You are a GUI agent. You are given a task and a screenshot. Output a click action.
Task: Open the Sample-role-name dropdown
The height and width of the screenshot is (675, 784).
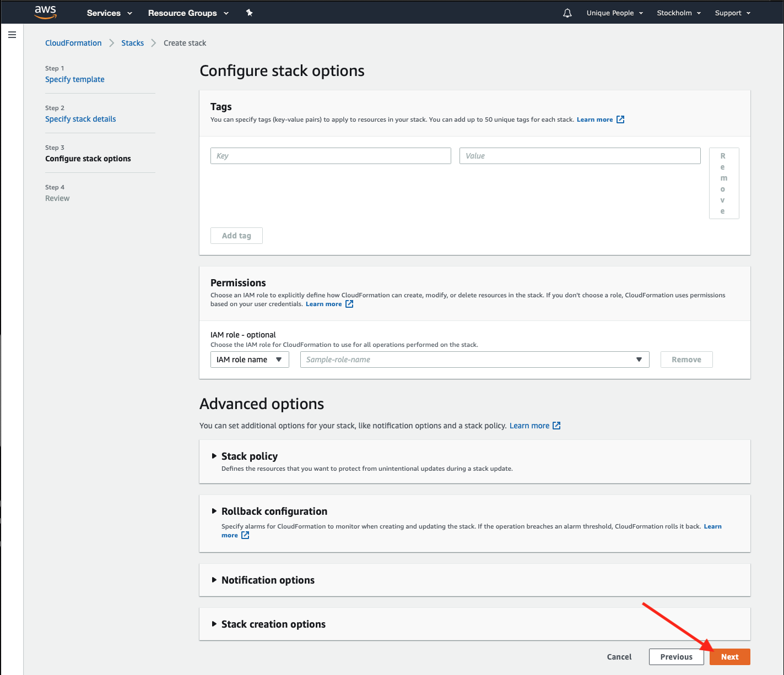pyautogui.click(x=475, y=360)
